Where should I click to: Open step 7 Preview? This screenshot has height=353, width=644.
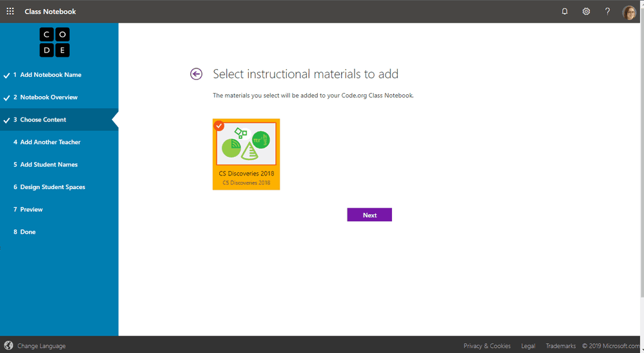[31, 210]
